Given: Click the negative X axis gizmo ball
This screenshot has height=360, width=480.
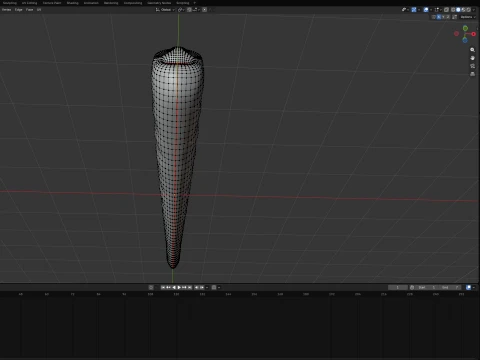Looking at the screenshot, I should tap(457, 33).
